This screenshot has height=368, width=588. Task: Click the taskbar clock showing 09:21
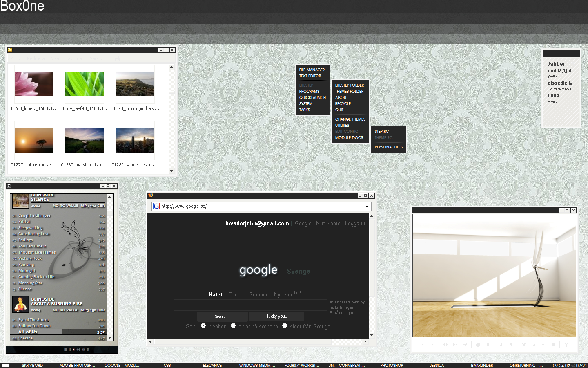coord(581,366)
